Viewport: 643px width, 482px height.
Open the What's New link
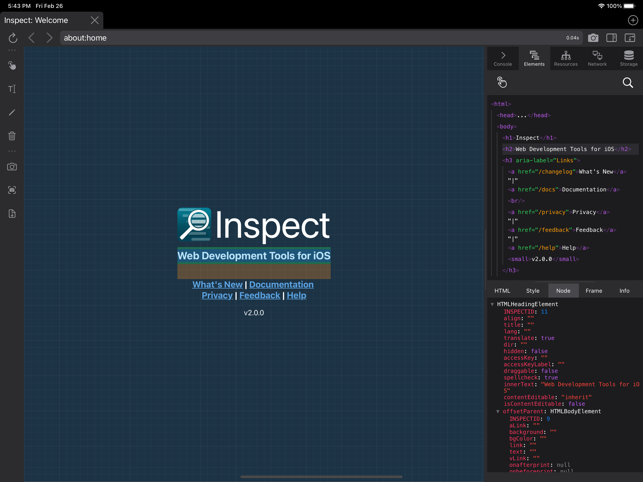coord(217,285)
